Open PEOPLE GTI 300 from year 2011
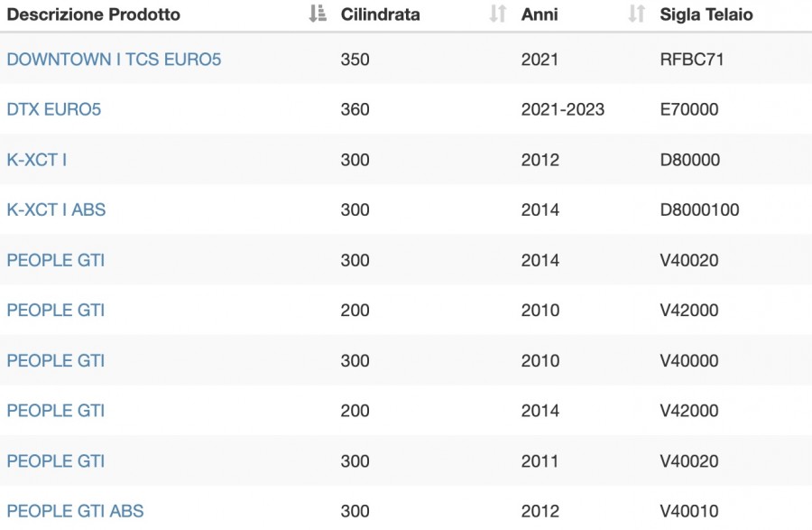Screen dimensions: 812x530 point(55,461)
